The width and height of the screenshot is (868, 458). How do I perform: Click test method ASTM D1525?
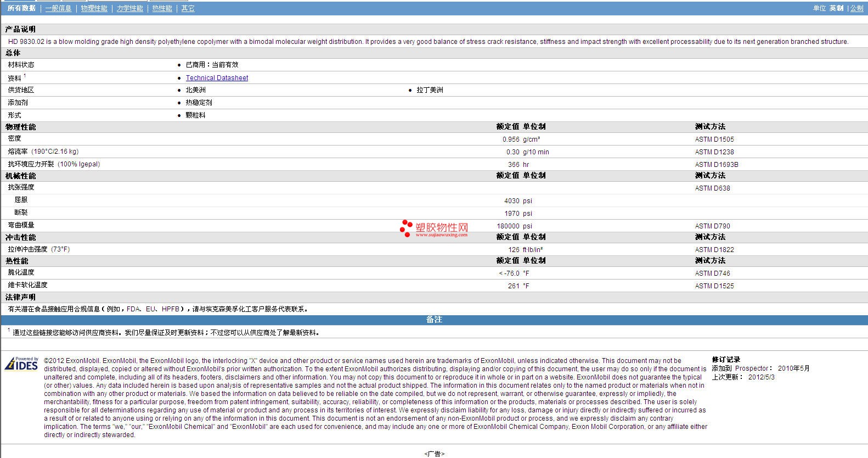(x=714, y=286)
